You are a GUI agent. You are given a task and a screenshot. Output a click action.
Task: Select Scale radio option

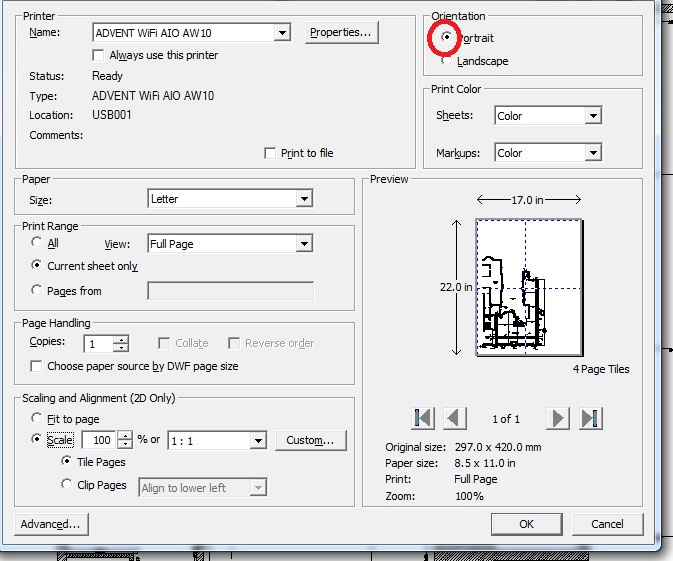(36, 439)
